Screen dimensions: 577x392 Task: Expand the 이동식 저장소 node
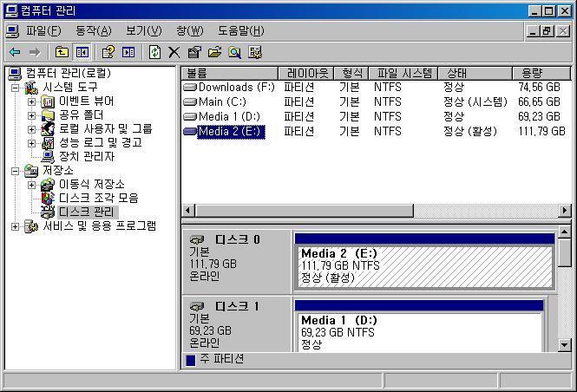31,185
